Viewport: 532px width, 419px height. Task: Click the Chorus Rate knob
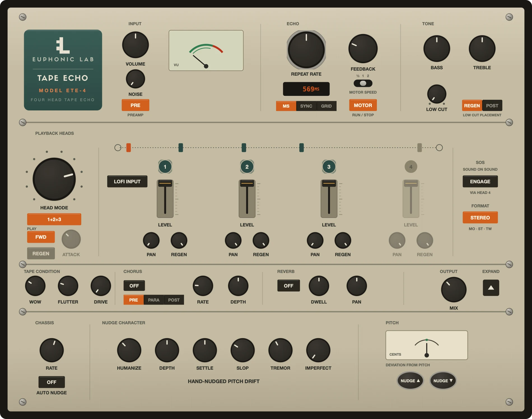[x=203, y=286]
